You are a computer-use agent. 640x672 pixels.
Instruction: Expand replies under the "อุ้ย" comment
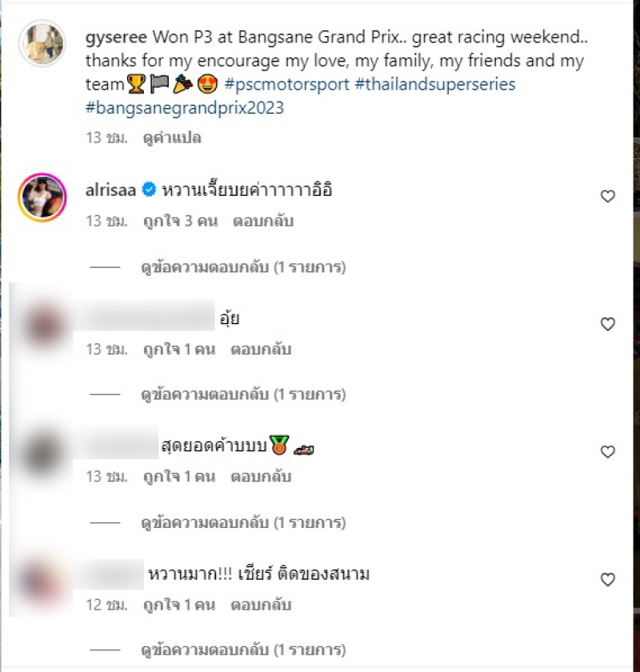click(243, 394)
